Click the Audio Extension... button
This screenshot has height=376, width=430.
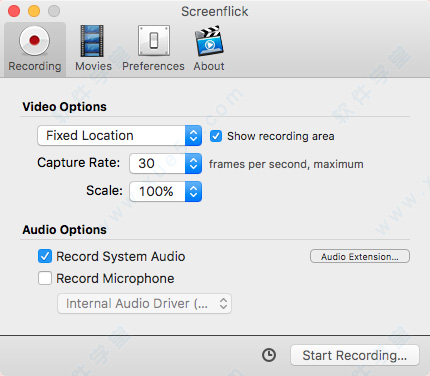tap(360, 256)
